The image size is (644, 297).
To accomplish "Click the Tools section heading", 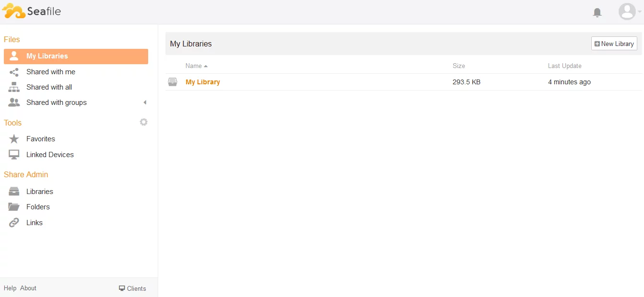I will [x=13, y=123].
